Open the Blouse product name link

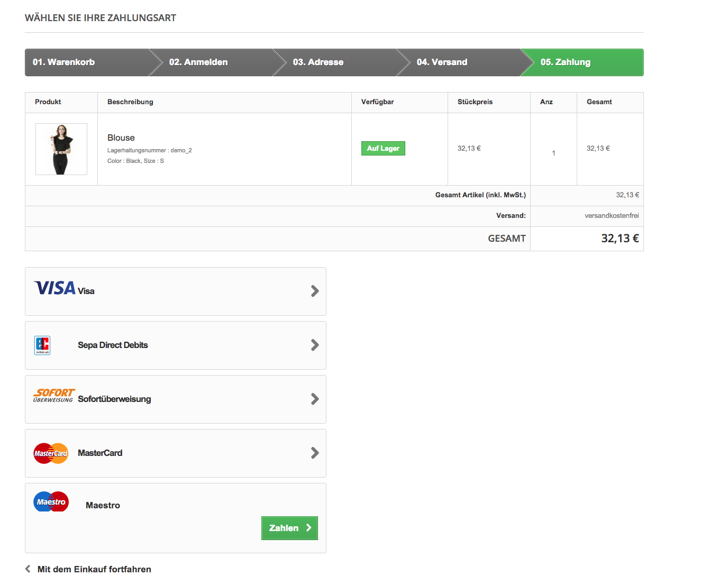pyautogui.click(x=121, y=138)
